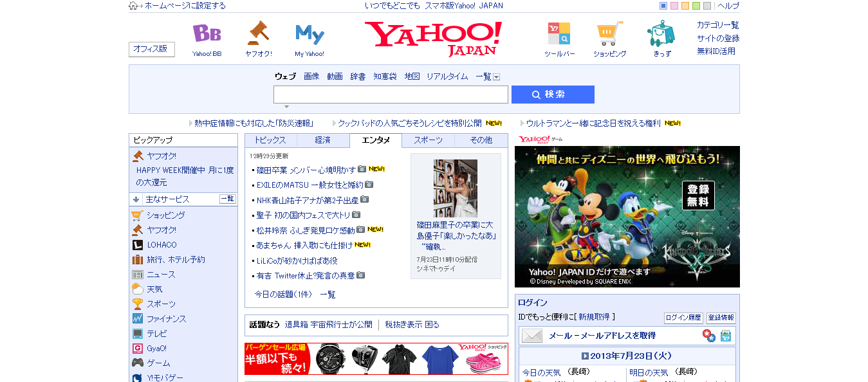The height and width of the screenshot is (382, 868).
Task: Open the dropdown arrow below search box
Action: (286, 107)
